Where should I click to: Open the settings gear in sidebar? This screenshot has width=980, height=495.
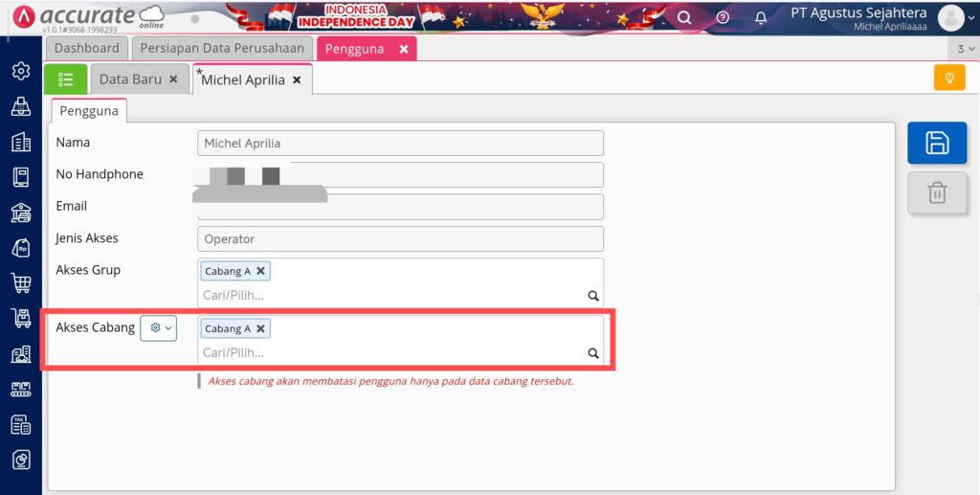click(x=21, y=71)
